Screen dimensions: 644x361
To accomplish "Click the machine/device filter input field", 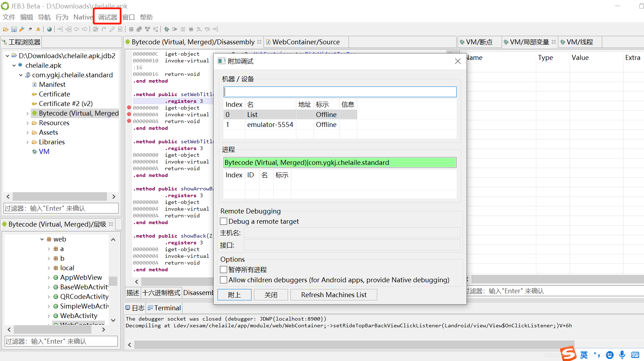I will click(340, 92).
